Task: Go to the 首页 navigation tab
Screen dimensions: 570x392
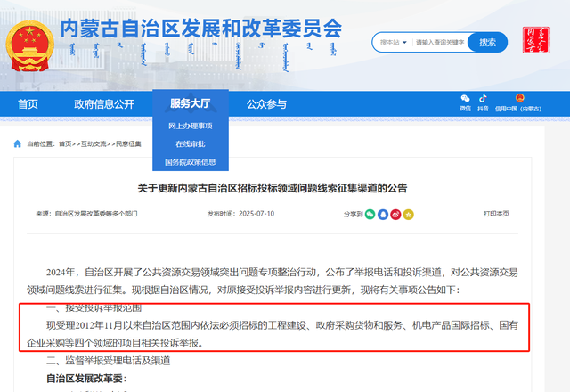Action: coord(28,104)
